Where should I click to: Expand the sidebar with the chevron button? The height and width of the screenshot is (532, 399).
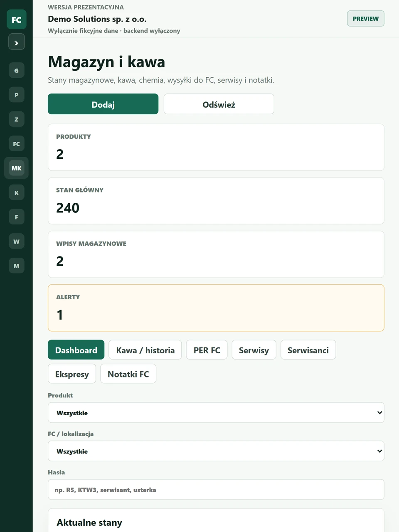coord(17,42)
